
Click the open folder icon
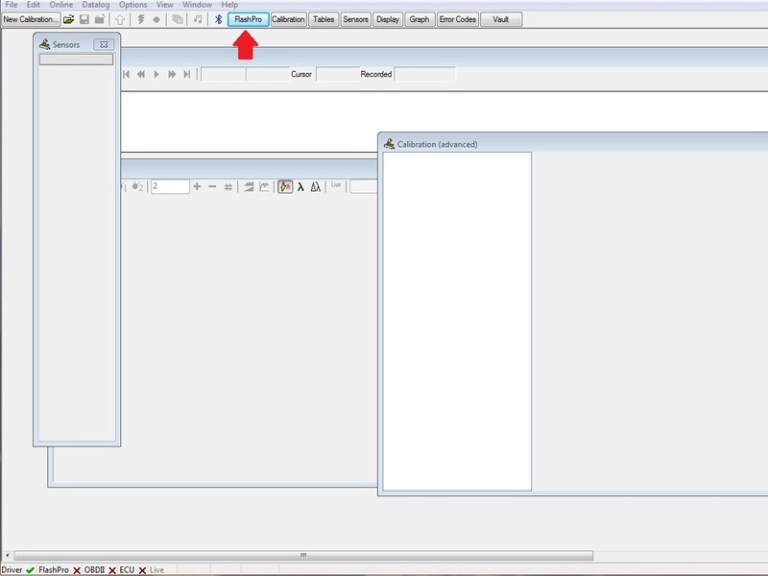click(69, 20)
